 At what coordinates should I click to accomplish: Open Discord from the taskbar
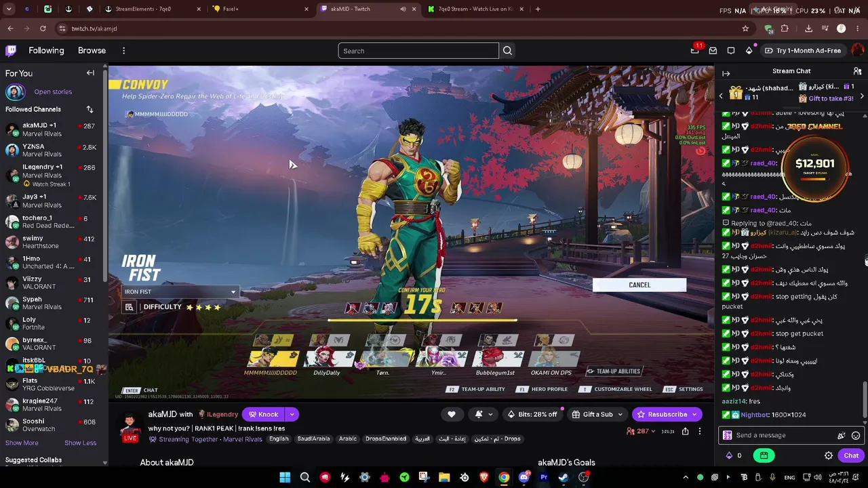coord(524,477)
